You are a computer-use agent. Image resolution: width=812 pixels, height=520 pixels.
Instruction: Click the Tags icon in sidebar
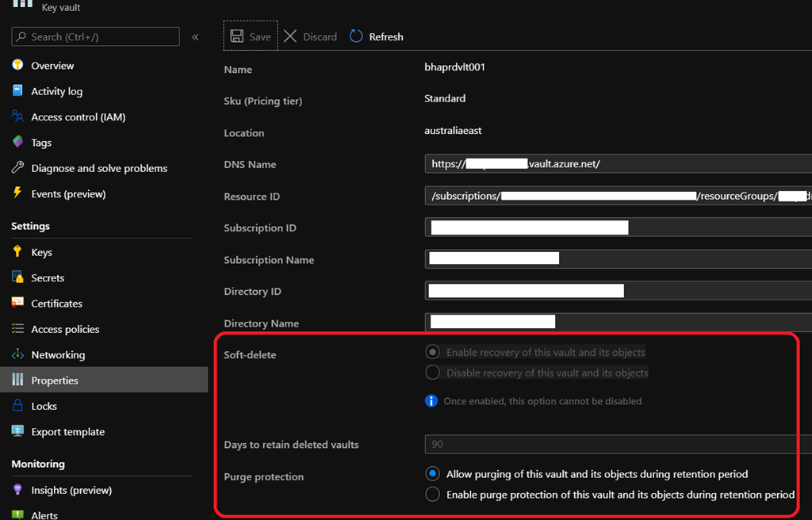click(x=17, y=143)
